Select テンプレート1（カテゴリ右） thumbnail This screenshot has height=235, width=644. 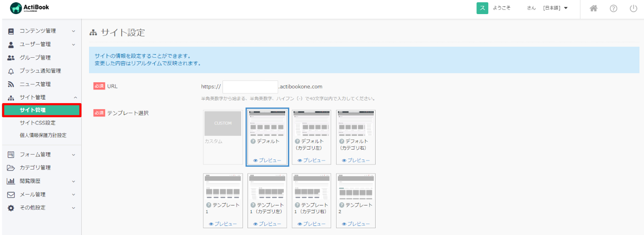pyautogui.click(x=312, y=187)
